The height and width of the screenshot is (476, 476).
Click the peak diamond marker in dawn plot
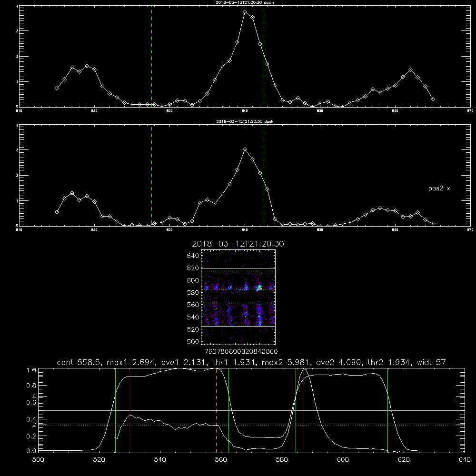click(245, 12)
